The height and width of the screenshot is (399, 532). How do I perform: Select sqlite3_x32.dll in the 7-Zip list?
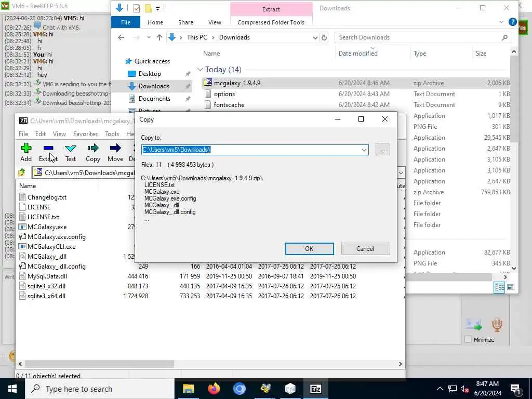tap(46, 286)
